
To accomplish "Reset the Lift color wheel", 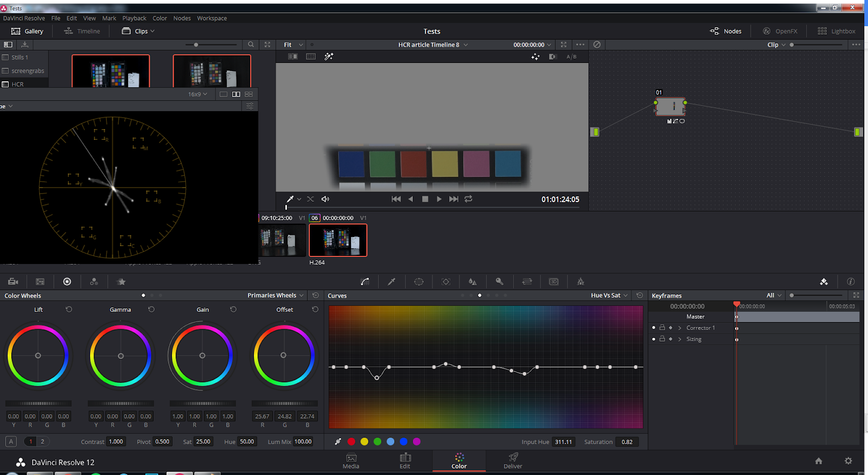I will [x=69, y=310].
